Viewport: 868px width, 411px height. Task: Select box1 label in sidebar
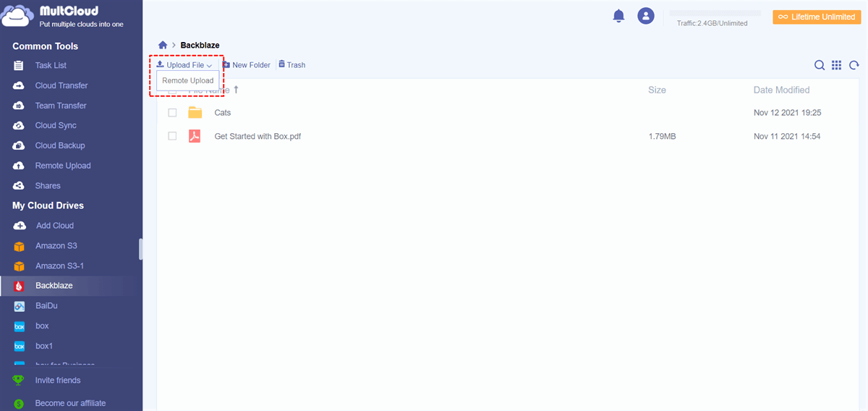click(44, 347)
